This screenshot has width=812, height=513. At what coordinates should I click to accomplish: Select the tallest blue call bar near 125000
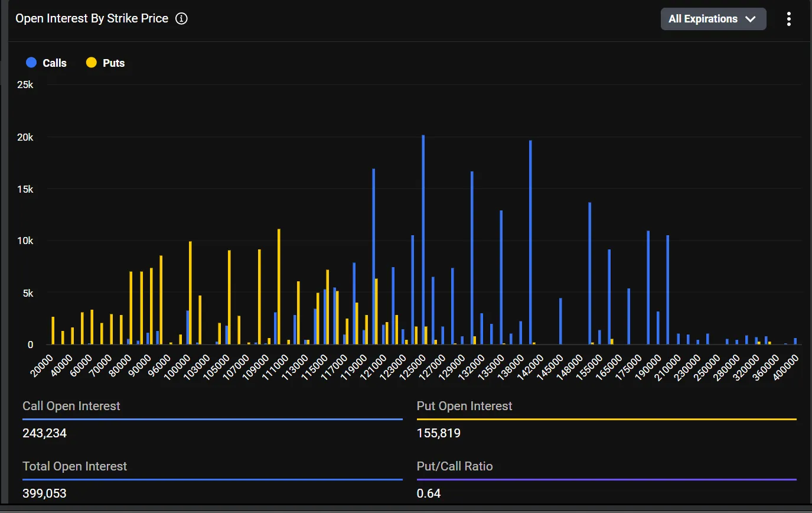coord(423,236)
